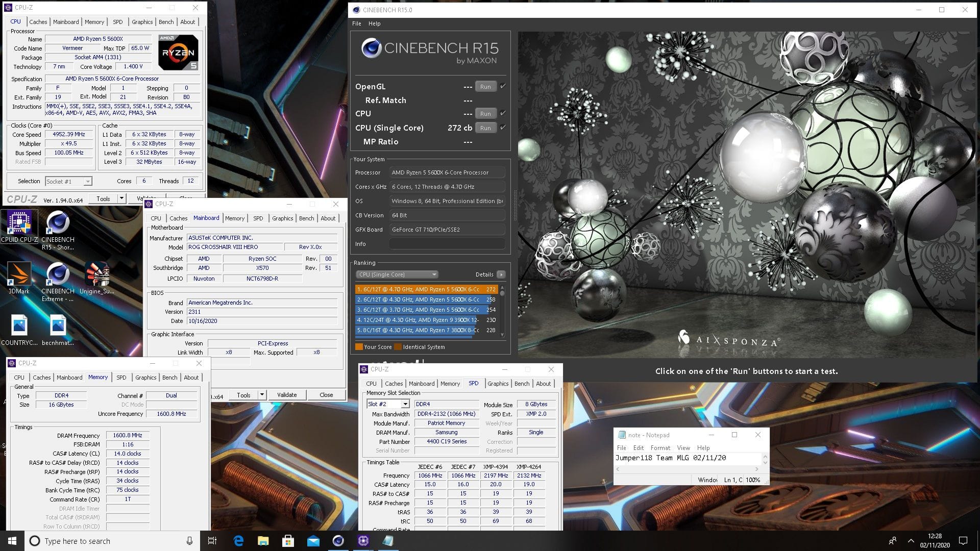
Task: Launch Microsoft Edge from the taskbar
Action: click(238, 541)
